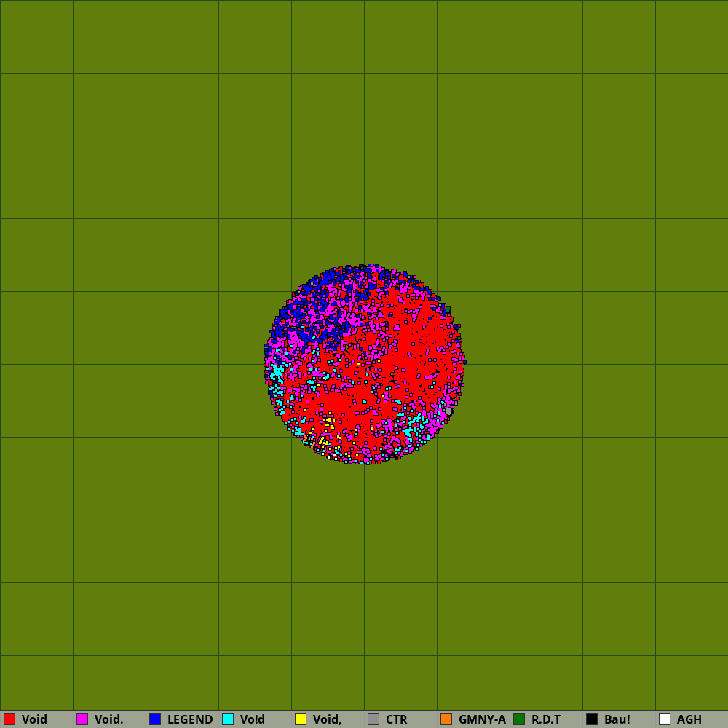
Task: Select the 'Void.' team name text
Action: 108,719
